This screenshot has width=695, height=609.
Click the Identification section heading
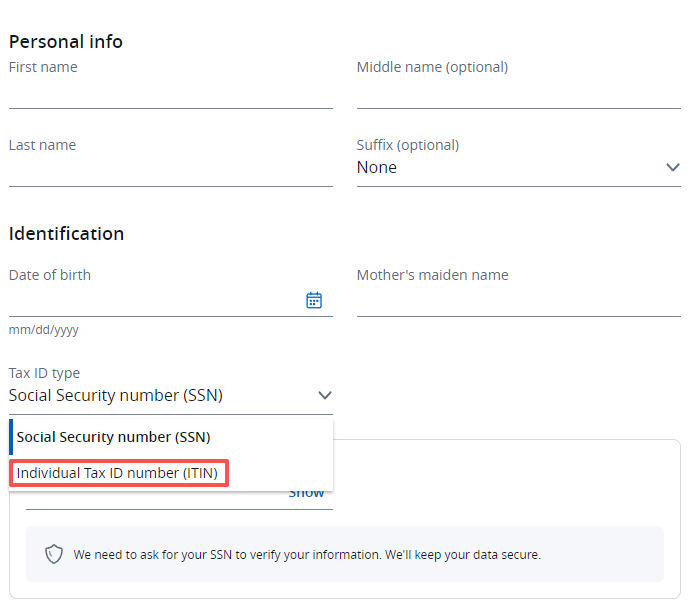(66, 234)
